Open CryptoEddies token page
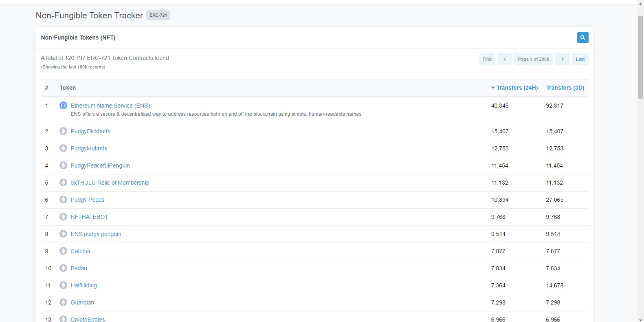The width and height of the screenshot is (644, 322). point(88,319)
